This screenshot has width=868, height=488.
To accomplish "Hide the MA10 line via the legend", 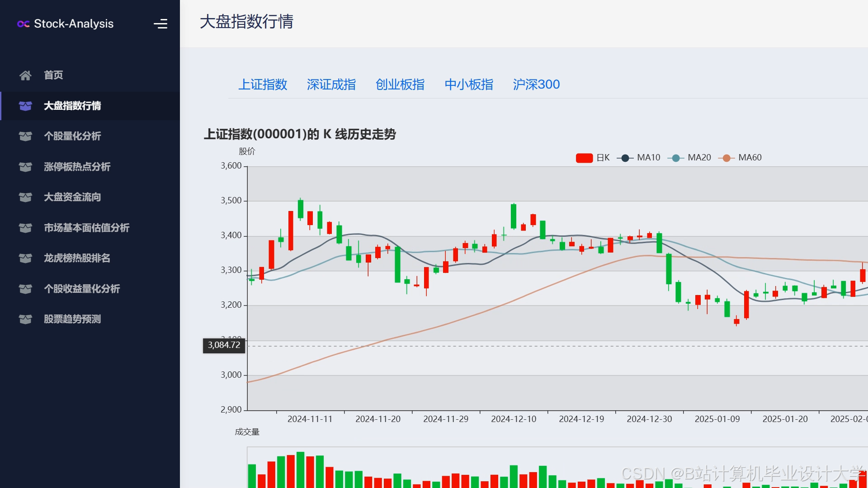I will tap(648, 157).
